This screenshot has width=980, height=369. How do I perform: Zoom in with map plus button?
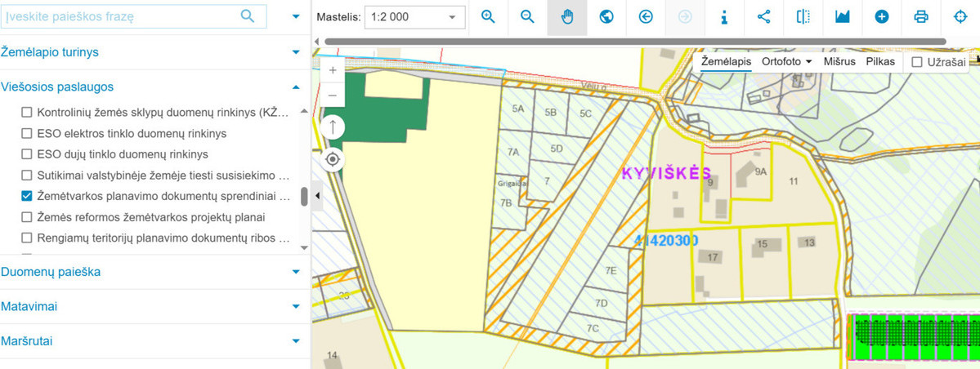333,70
